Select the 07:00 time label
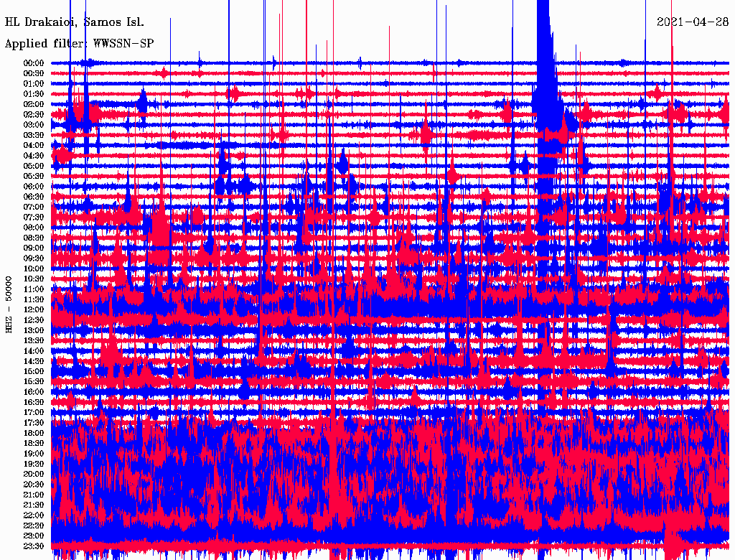 [x=34, y=207]
